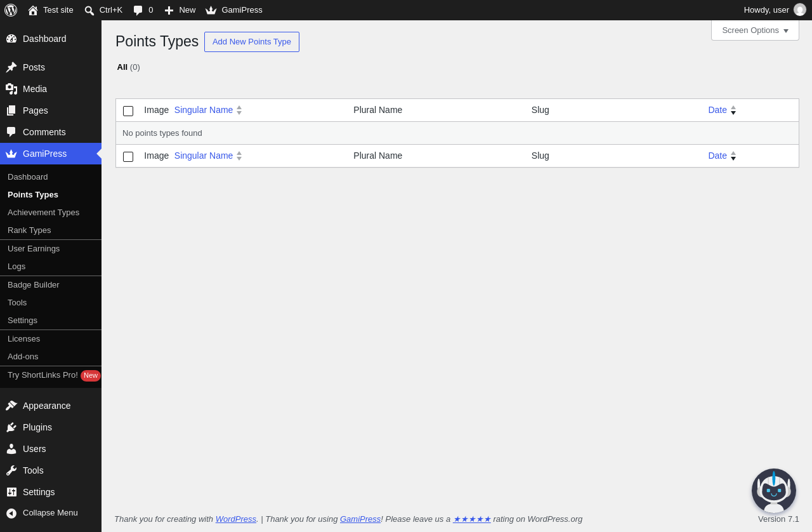812x532 pixels.
Task: Click the Version 7.1 footer text
Action: coord(778,519)
